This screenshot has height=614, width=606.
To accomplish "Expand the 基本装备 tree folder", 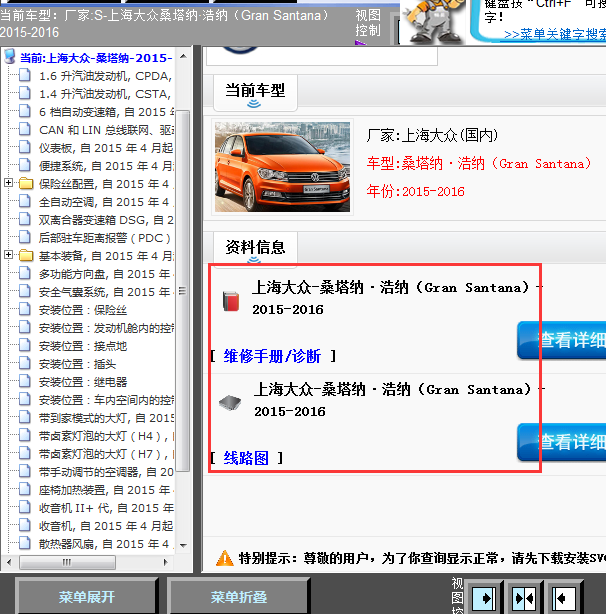I will [x=8, y=255].
